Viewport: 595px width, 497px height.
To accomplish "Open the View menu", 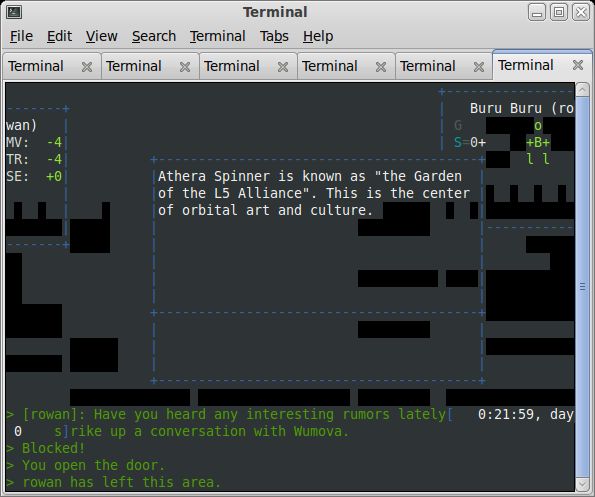I will click(101, 36).
